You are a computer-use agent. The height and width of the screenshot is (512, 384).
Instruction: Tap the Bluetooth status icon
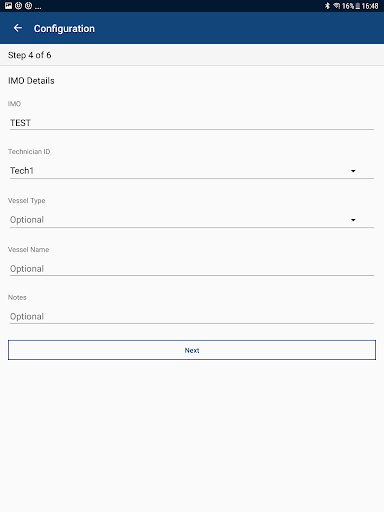click(327, 6)
